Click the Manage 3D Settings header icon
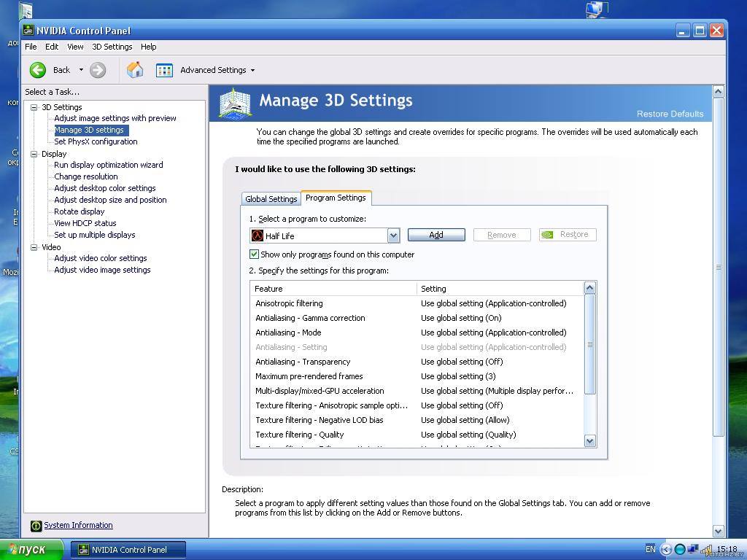The width and height of the screenshot is (747, 560). 235,103
